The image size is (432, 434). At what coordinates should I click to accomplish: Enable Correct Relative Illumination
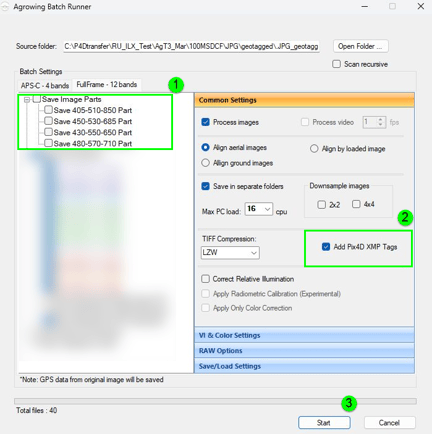pos(205,279)
